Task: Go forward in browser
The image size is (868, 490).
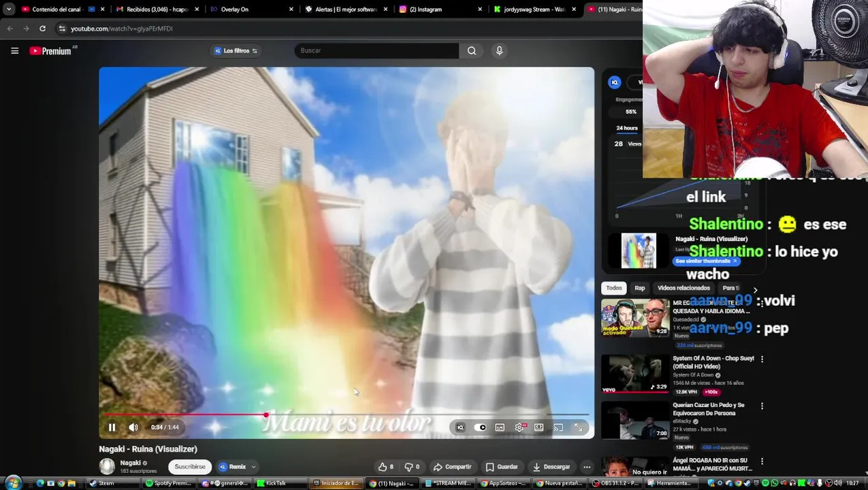Action: pyautogui.click(x=26, y=29)
